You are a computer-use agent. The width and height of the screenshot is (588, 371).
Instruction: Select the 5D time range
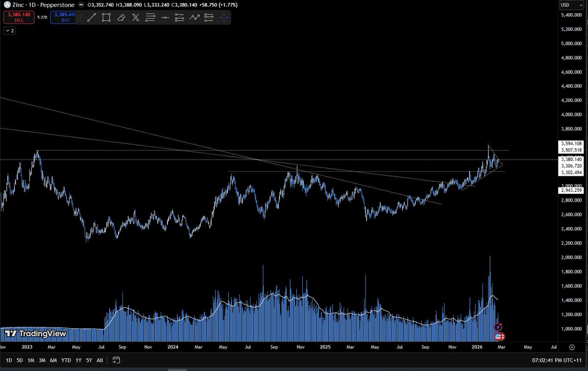click(x=20, y=360)
